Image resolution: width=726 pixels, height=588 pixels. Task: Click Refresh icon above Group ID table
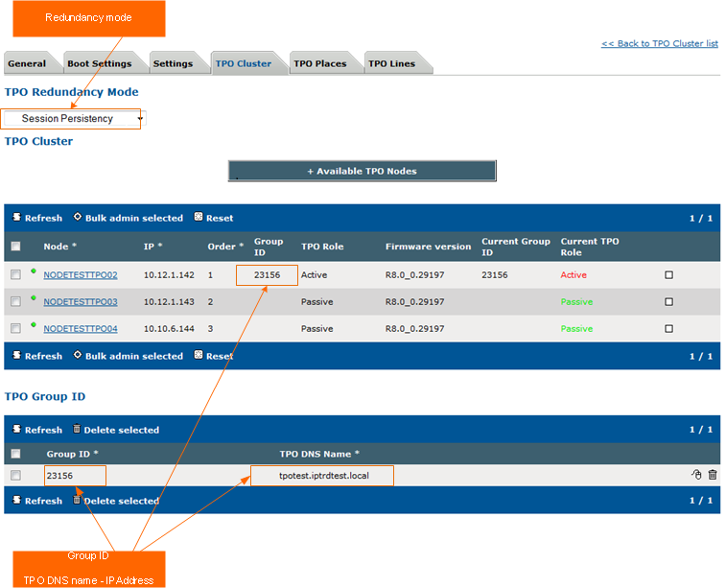16,429
